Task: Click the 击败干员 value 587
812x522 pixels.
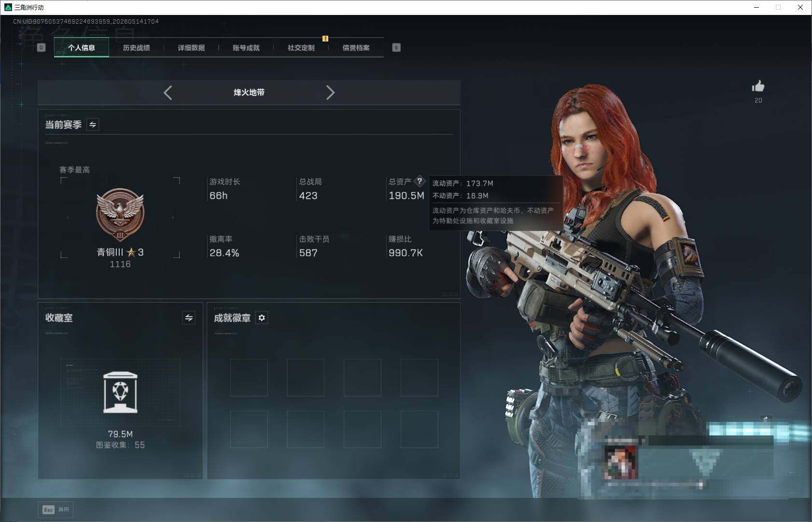Action: point(308,253)
